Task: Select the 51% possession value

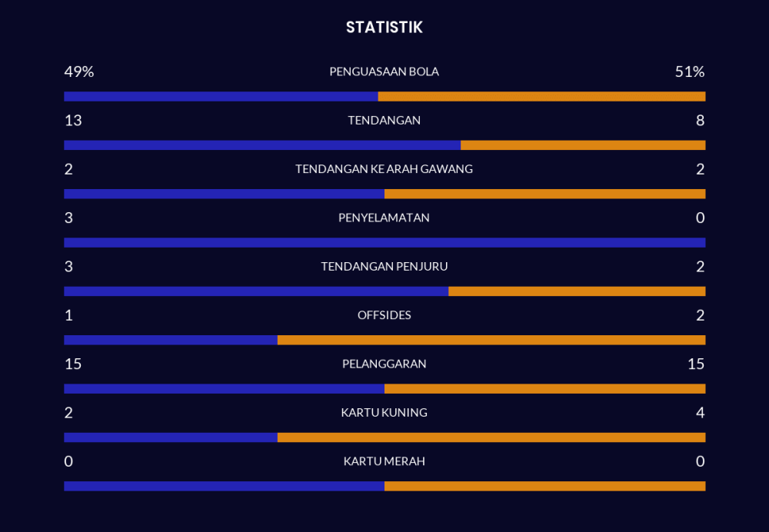Action: pyautogui.click(x=689, y=72)
